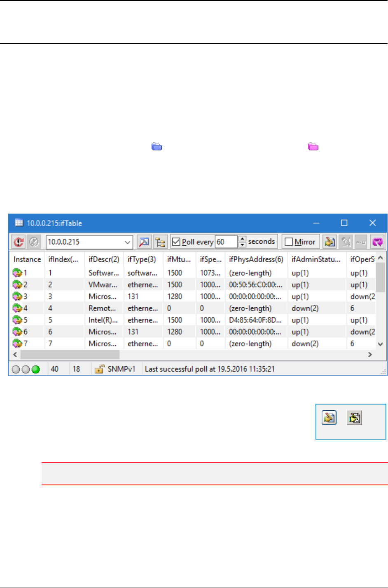Viewport: 388px width, 588px height.
Task: Select the '1073...' ifSpeed cell
Action: (210, 273)
